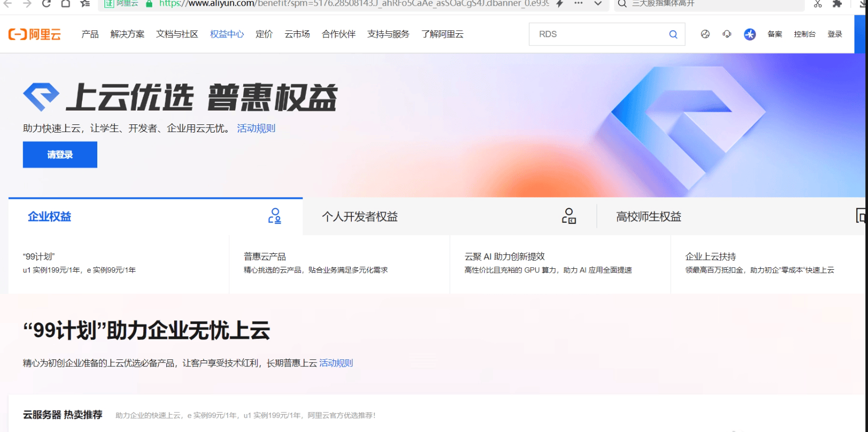Click the blue 请登录 button
This screenshot has height=432, width=868.
[60, 155]
